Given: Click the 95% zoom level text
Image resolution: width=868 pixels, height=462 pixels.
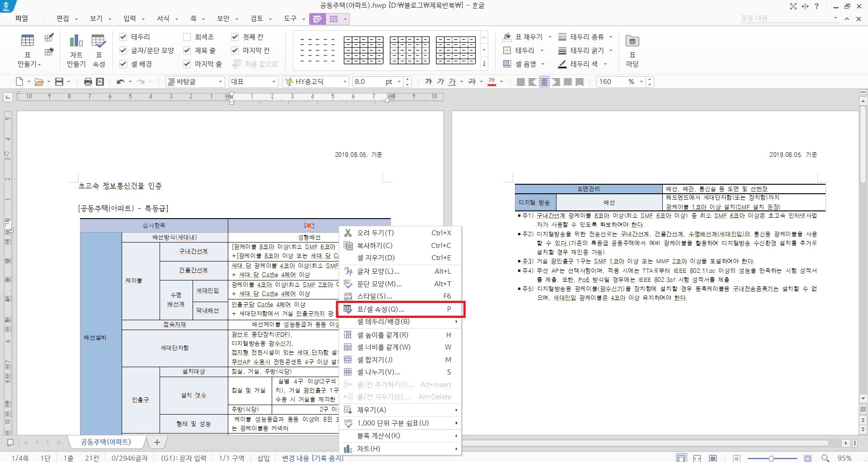Looking at the screenshot, I should click(x=844, y=458).
